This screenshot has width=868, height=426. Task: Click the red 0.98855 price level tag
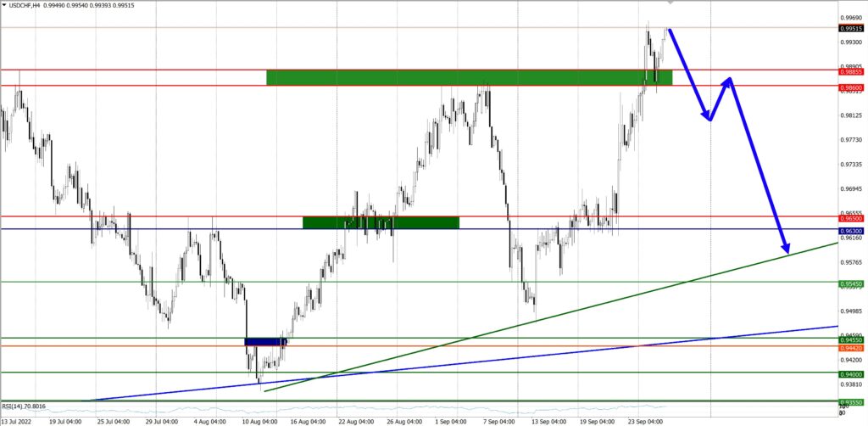pos(850,72)
